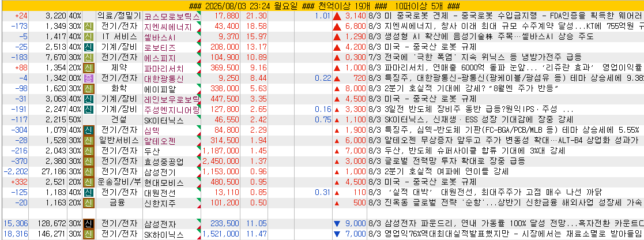Select the stock name 주성엔지니어링
This screenshot has width=644, height=240.
pyautogui.click(x=172, y=110)
